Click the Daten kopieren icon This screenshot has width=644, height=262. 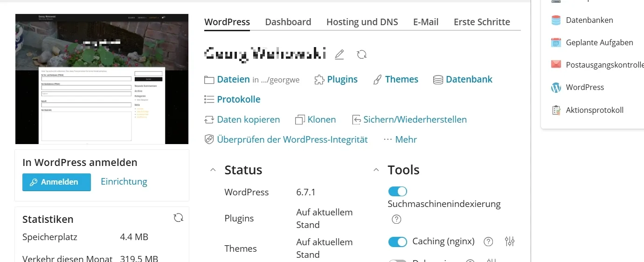[x=209, y=120]
